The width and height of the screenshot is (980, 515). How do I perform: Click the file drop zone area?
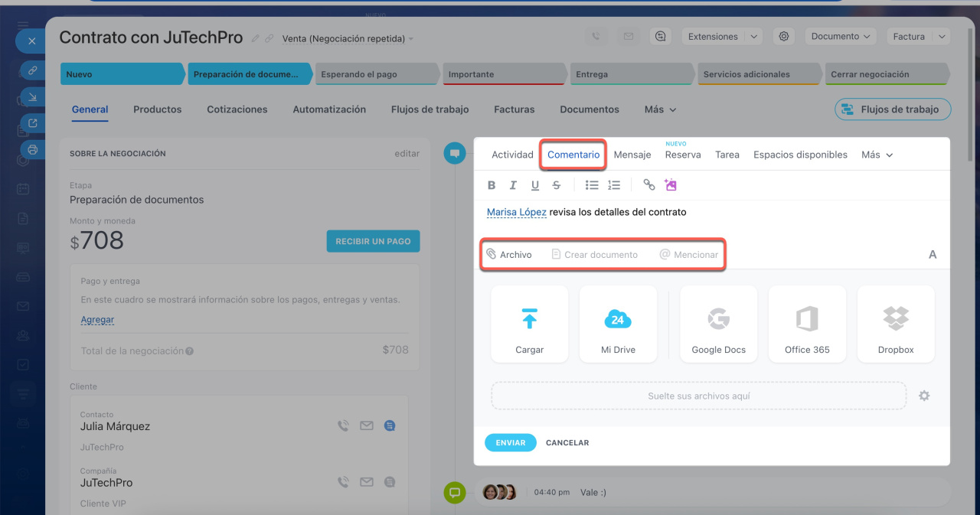click(698, 396)
